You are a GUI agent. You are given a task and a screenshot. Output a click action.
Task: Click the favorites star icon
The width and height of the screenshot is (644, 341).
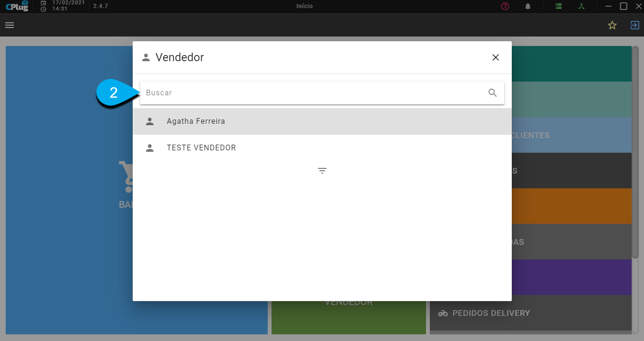pyautogui.click(x=612, y=25)
